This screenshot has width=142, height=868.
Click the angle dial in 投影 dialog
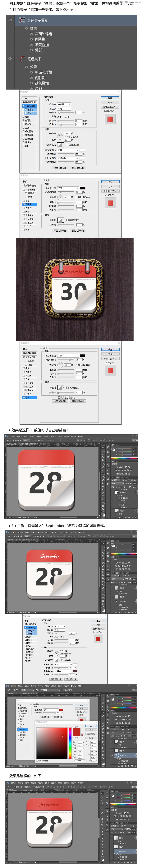(x=60, y=365)
